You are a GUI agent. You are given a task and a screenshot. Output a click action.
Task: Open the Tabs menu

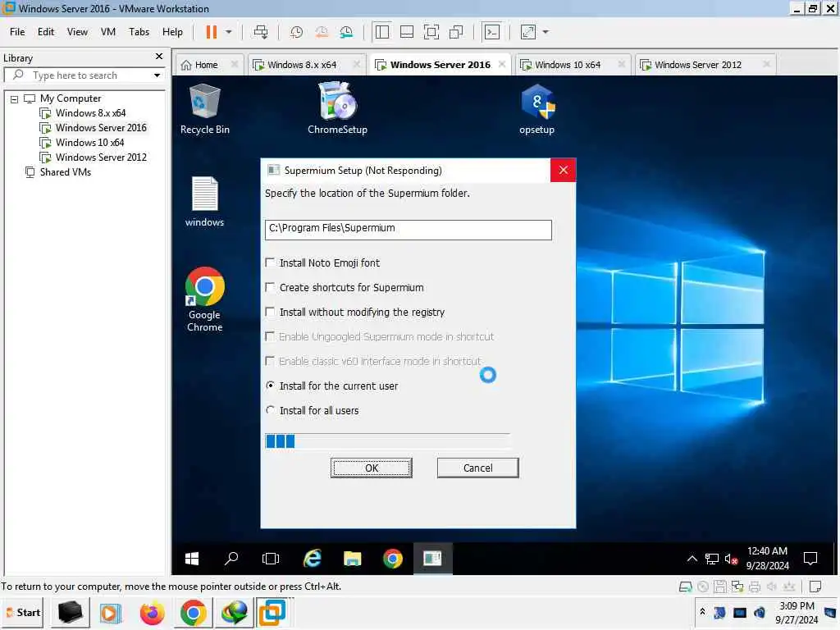click(x=139, y=32)
